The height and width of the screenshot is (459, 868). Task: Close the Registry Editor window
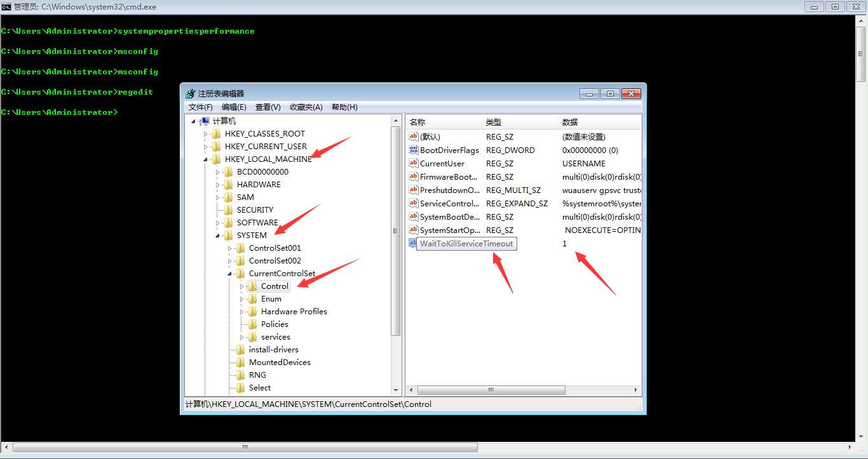click(631, 93)
